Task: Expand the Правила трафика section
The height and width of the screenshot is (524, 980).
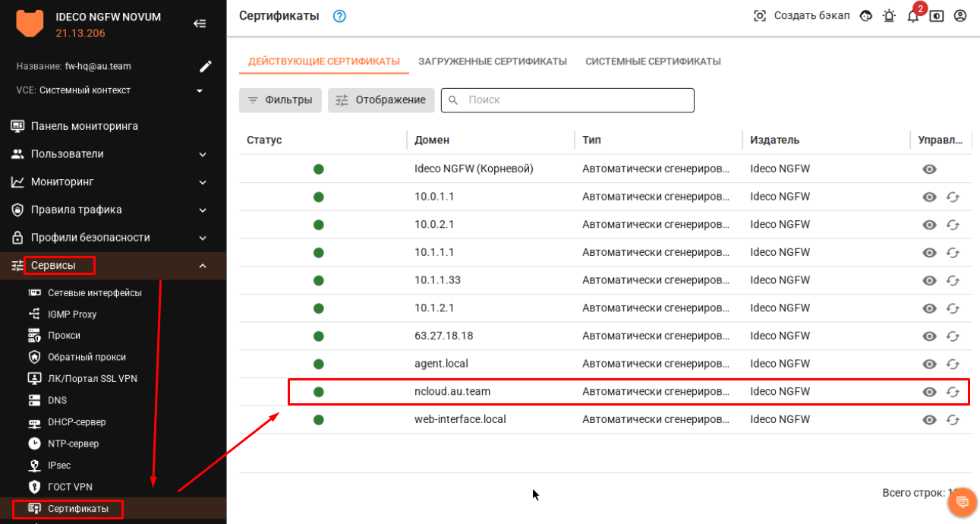Action: tap(203, 210)
